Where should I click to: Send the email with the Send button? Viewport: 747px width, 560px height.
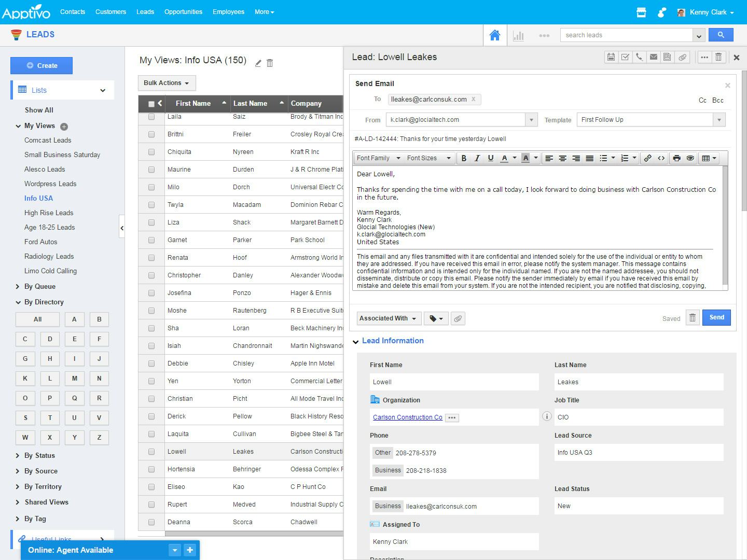[716, 318]
